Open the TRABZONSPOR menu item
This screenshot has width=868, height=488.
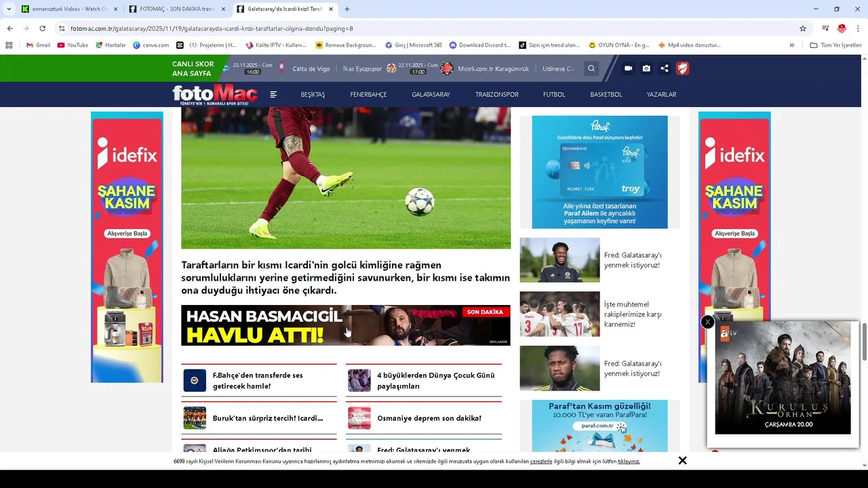point(496,95)
